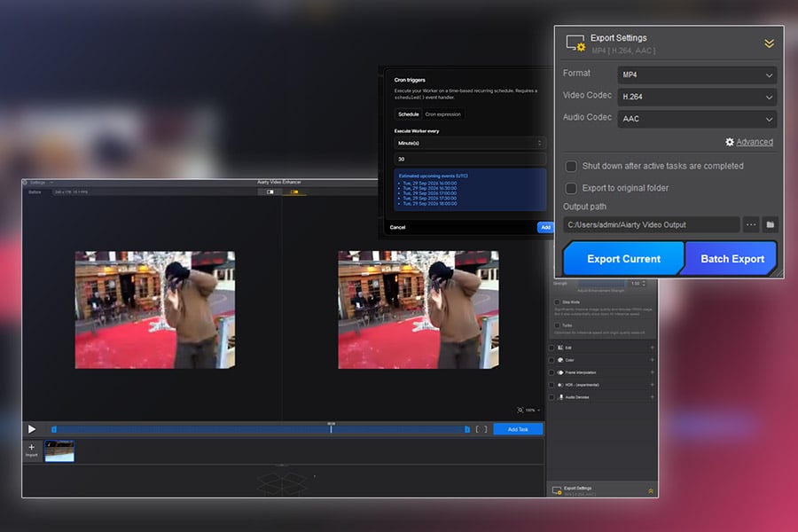Click the Settings gear icon in title bar

[25, 183]
